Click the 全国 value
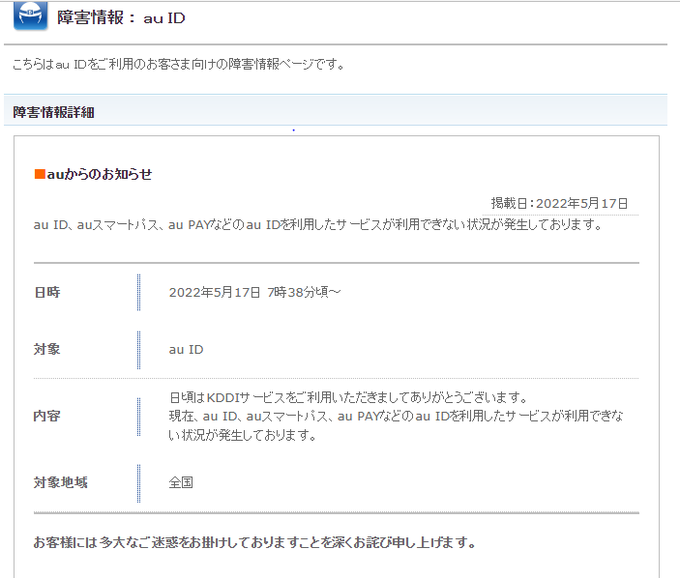This screenshot has width=680, height=578. [181, 483]
